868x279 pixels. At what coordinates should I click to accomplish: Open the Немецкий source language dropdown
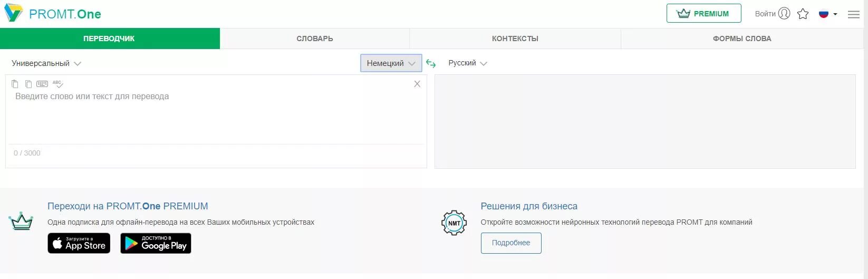coord(391,63)
